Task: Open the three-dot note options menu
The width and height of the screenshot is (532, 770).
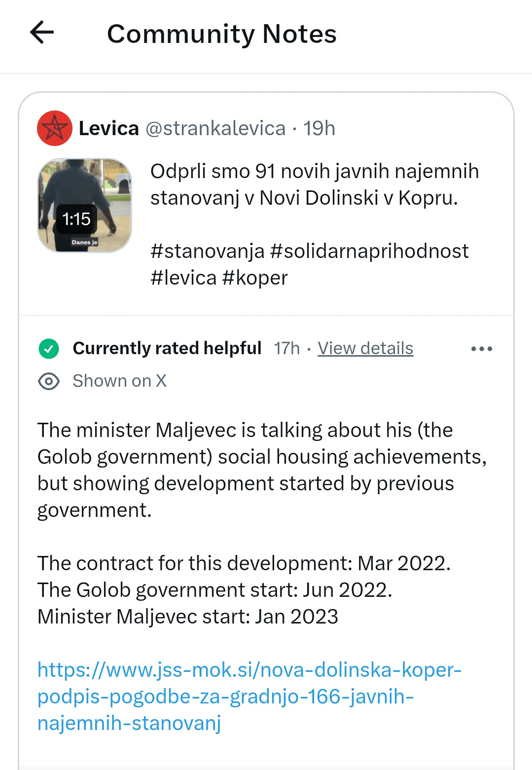Action: (x=481, y=349)
